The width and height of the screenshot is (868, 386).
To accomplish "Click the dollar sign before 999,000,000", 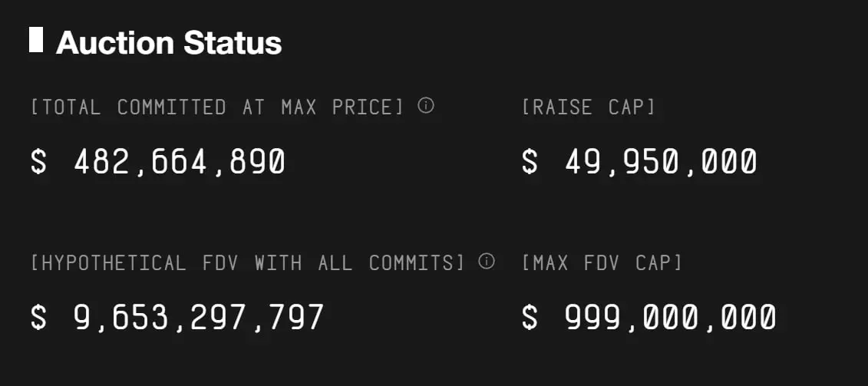I will coord(530,317).
